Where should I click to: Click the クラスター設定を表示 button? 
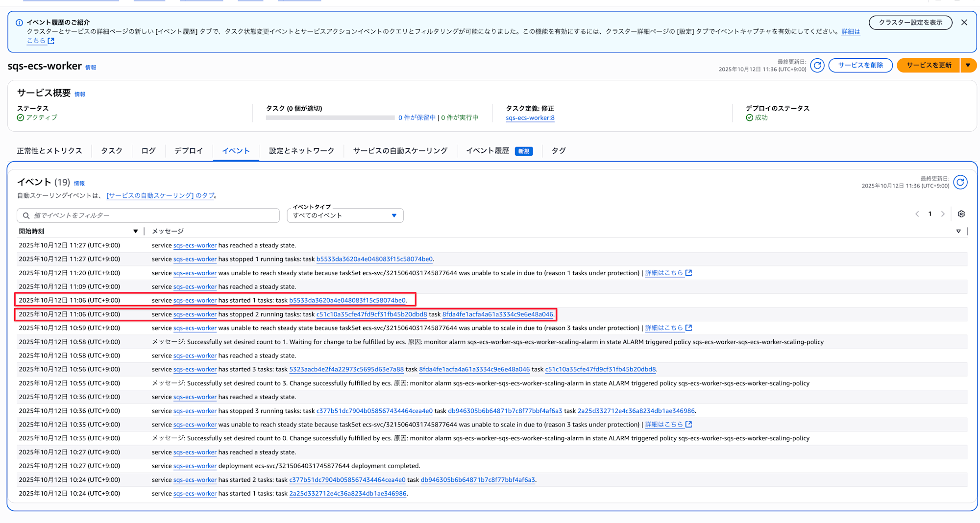point(910,23)
